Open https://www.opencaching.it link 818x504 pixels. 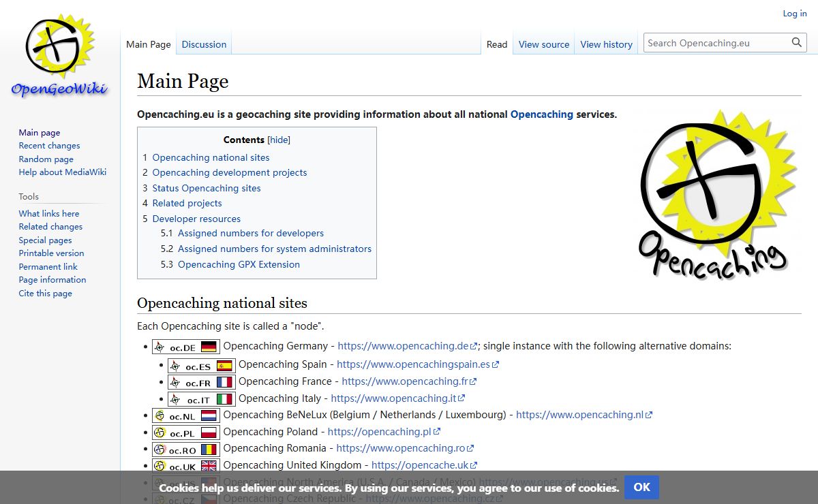click(x=398, y=398)
